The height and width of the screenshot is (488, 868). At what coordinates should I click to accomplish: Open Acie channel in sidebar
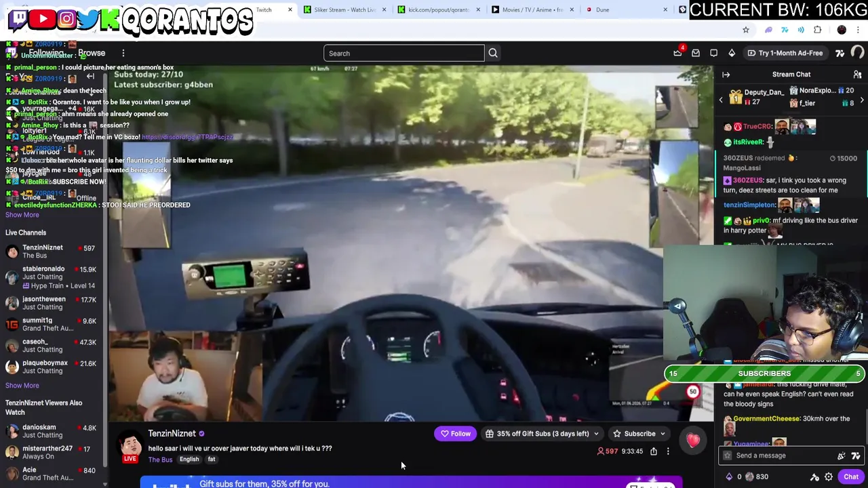(52, 473)
